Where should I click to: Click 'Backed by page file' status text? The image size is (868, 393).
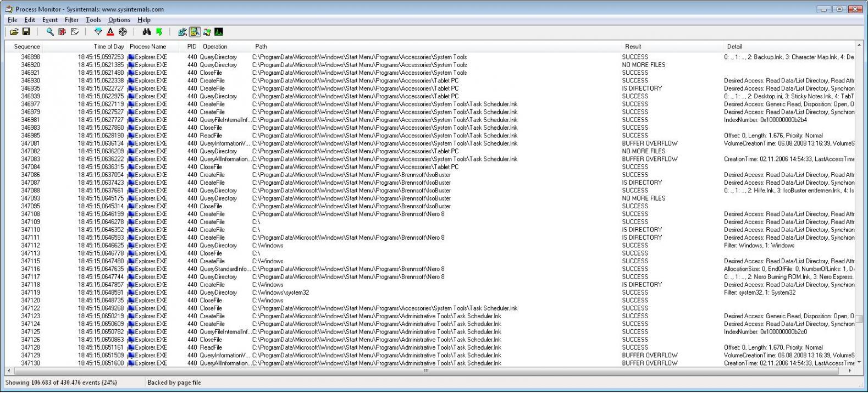coord(174,383)
